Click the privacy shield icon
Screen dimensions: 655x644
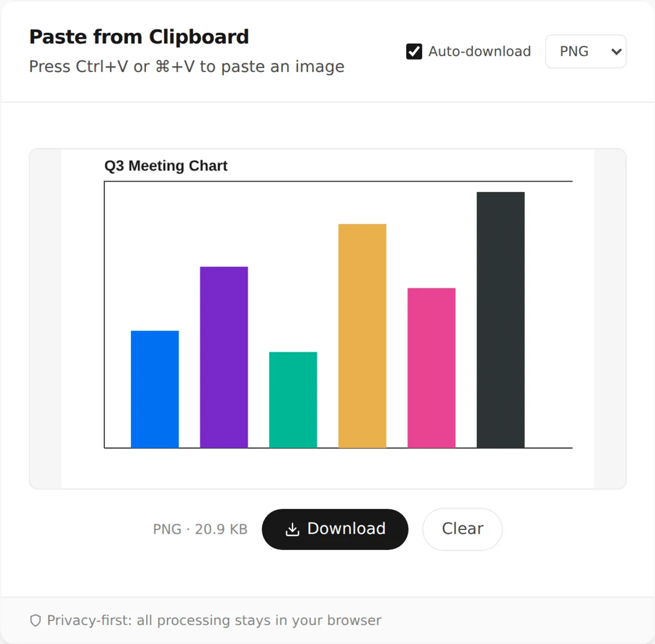click(x=35, y=621)
